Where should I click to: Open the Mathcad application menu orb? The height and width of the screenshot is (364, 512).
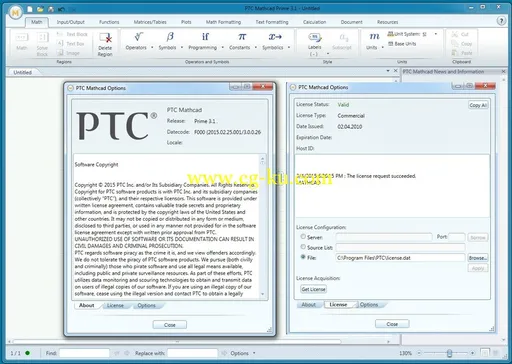pos(15,13)
